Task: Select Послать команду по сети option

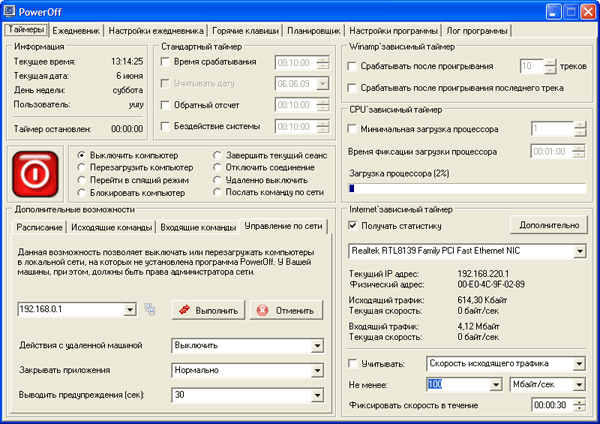Action: click(x=217, y=192)
